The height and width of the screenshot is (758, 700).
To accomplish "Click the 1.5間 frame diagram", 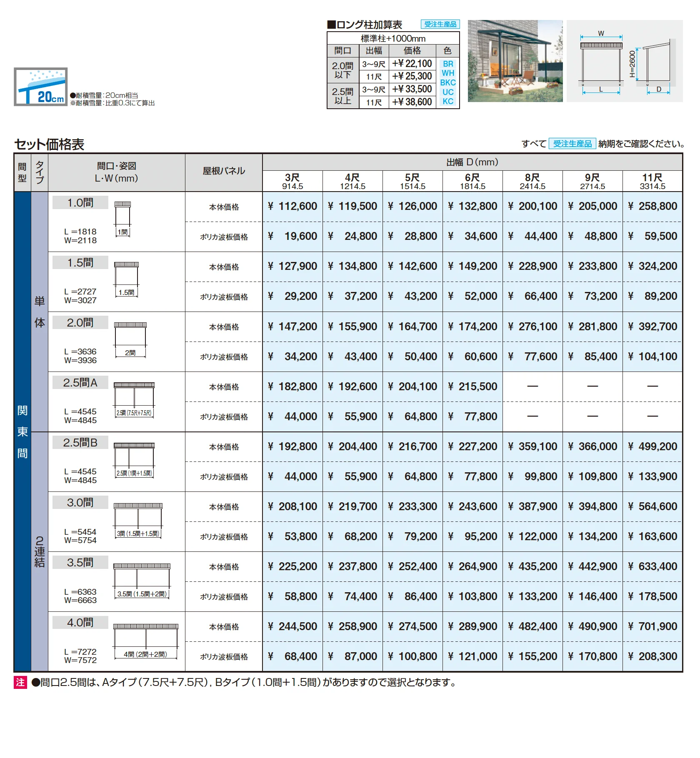I will [126, 279].
